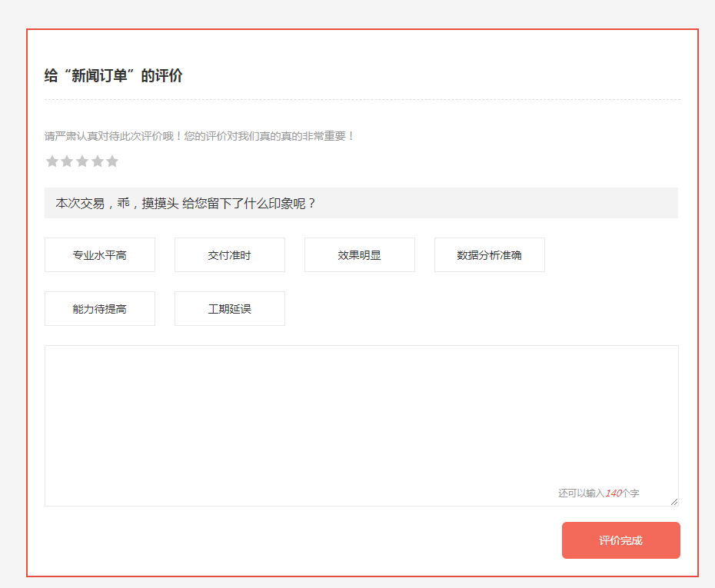Click the second rating star
Screen dimensions: 715x588
(x=67, y=161)
